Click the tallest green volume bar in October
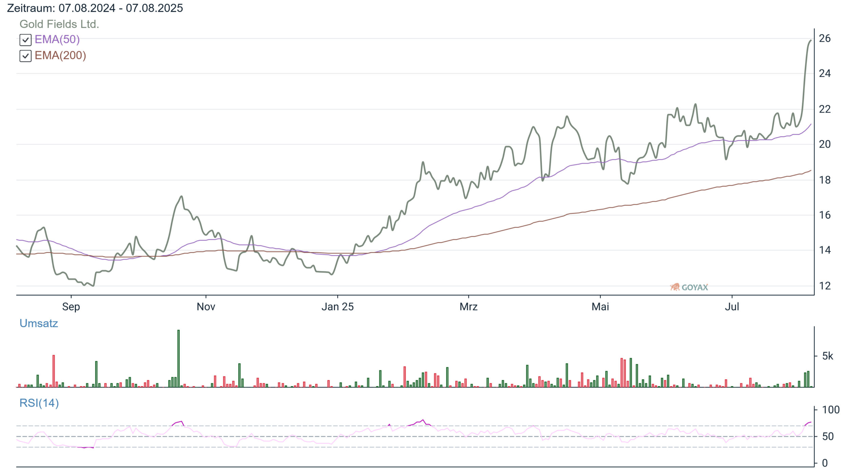 [x=178, y=358]
